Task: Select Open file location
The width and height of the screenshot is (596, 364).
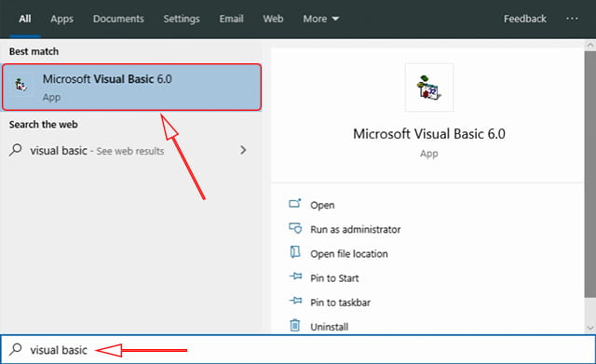Action: (349, 254)
